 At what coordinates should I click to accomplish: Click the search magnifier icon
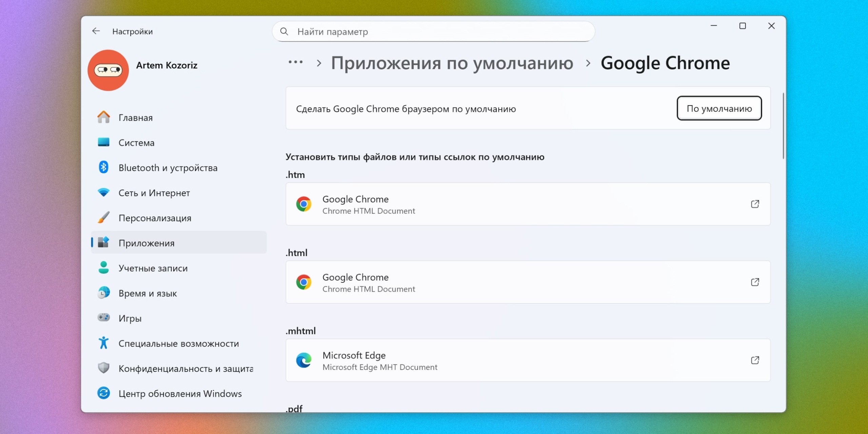pyautogui.click(x=284, y=31)
